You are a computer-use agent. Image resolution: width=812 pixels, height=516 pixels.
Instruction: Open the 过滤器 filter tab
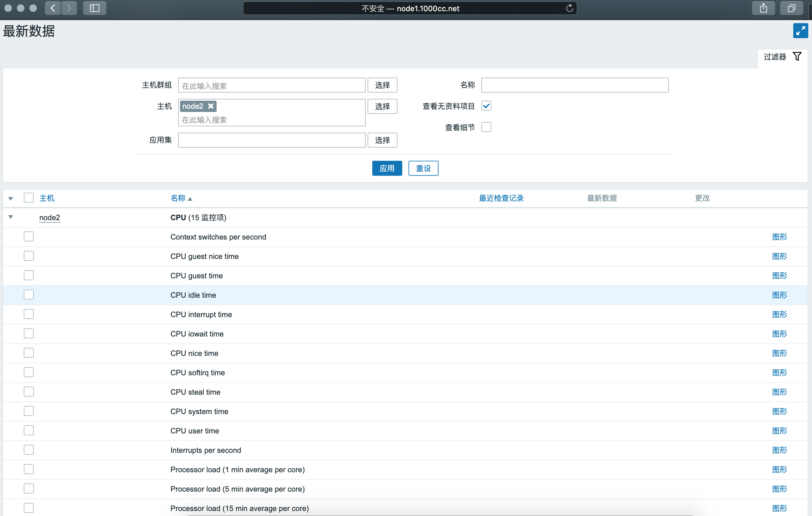(x=774, y=57)
